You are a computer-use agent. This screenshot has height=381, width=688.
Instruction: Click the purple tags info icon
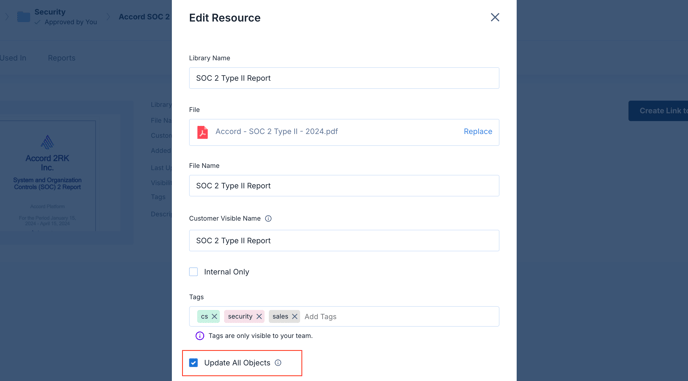click(x=200, y=336)
